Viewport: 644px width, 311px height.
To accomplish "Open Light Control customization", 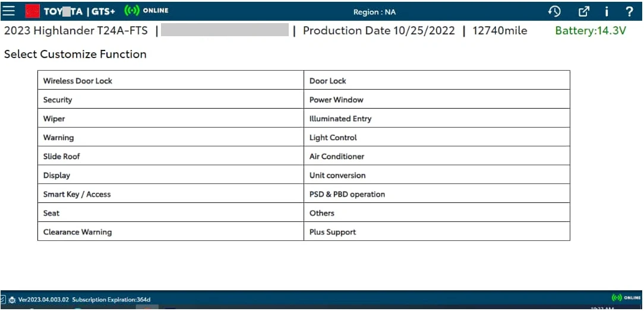I will click(437, 137).
